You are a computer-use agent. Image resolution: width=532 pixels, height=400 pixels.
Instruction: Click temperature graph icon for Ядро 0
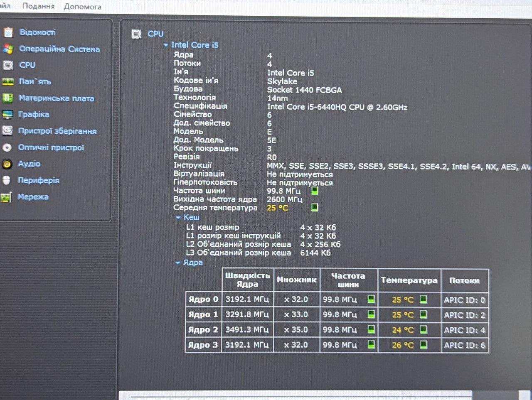pyautogui.click(x=423, y=299)
